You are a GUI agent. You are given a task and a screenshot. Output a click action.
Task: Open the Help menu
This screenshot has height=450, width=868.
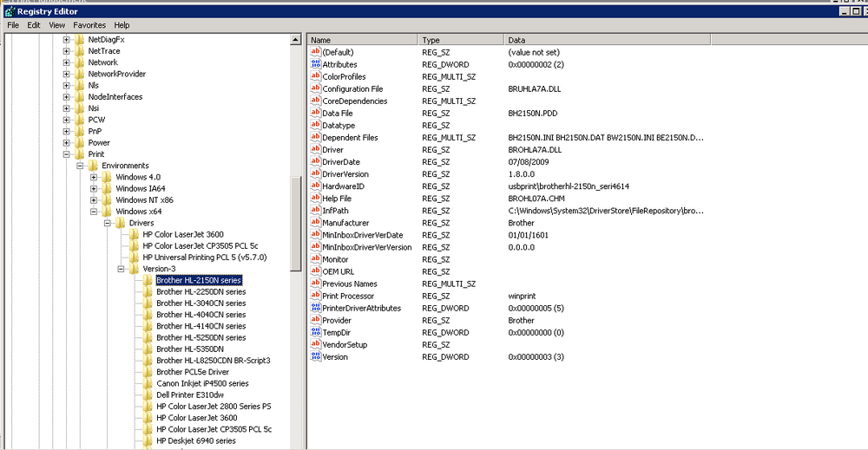pyautogui.click(x=122, y=25)
